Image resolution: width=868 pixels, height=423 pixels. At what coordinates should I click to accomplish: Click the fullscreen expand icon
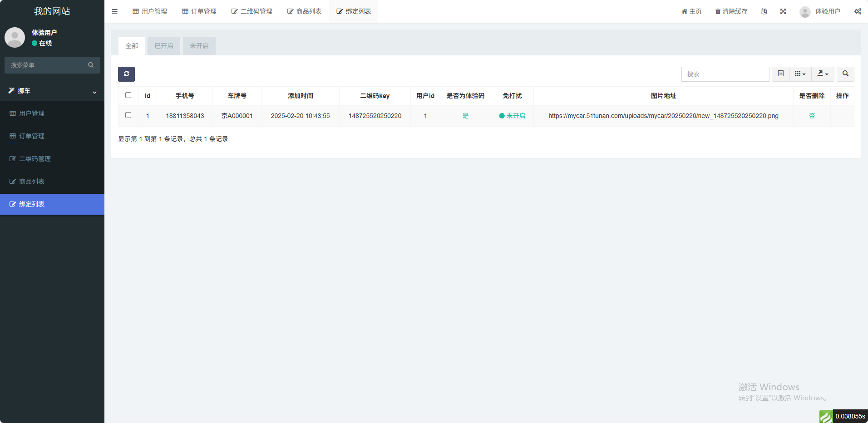(783, 11)
